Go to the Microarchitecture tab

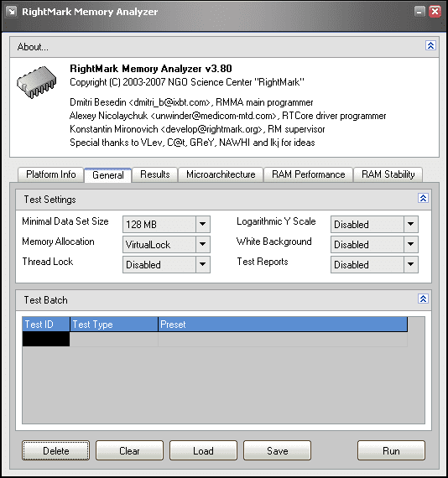221,174
